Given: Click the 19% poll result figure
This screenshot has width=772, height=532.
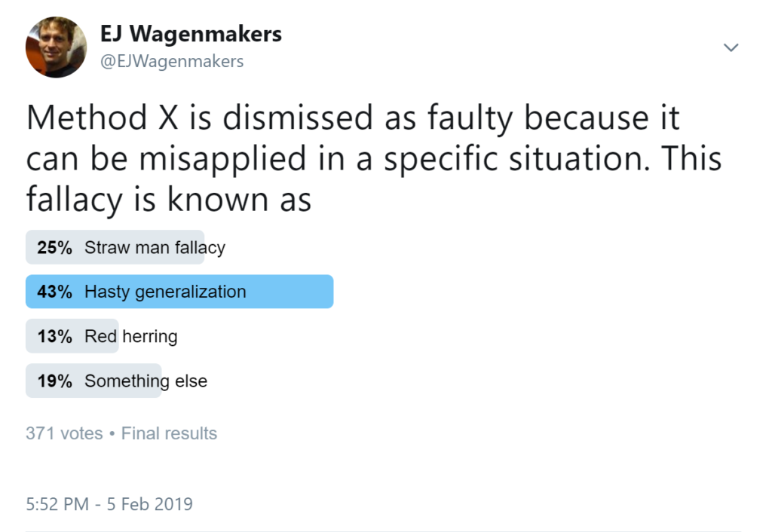Looking at the screenshot, I should tap(54, 381).
